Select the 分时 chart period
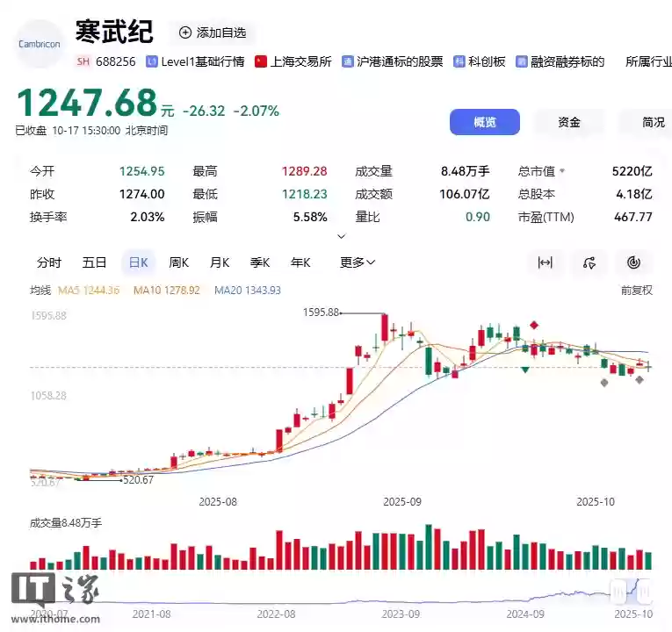Screen dimensions: 672x632 tap(49, 262)
